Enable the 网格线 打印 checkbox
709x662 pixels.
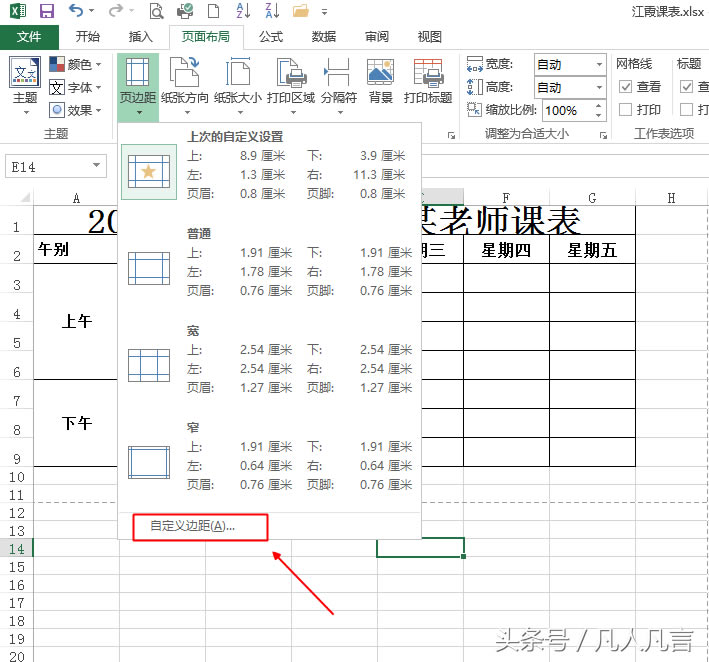click(x=625, y=109)
